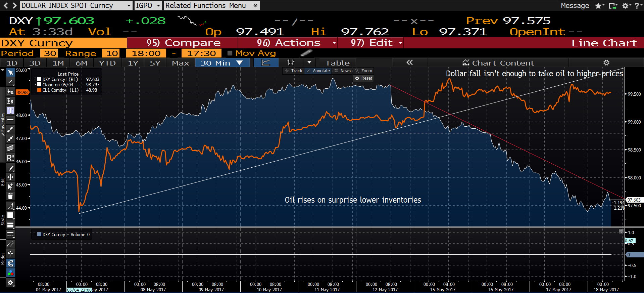Select the text annotation T tool
Viewport: 644px width, 293px height.
tap(10, 111)
